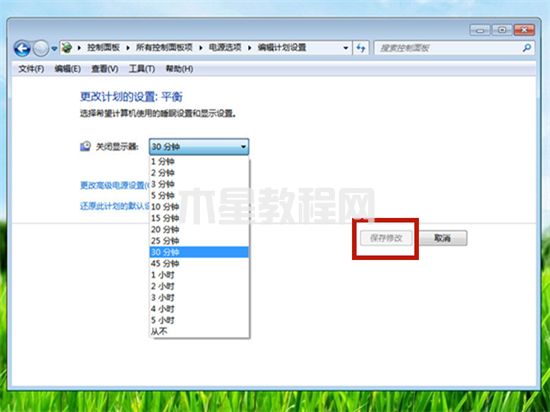Select 10 分钟 from the list
Image resolution: width=550 pixels, height=412 pixels.
199,207
